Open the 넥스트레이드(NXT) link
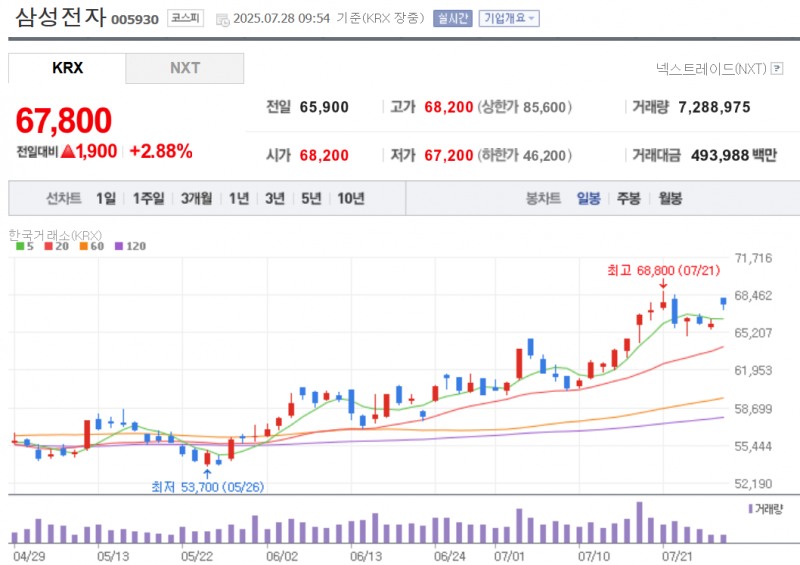This screenshot has width=800, height=565. 710,69
